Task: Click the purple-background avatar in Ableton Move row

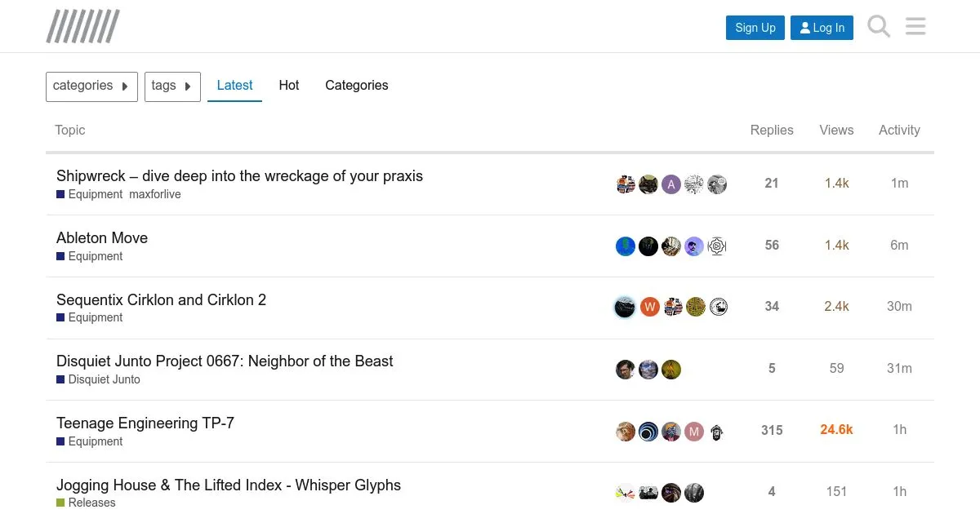Action: [694, 246]
